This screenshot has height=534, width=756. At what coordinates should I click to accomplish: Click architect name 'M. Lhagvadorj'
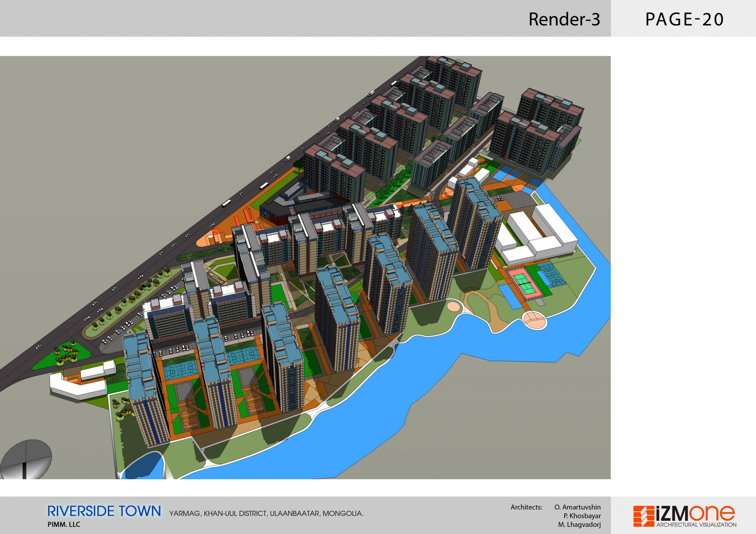[579, 525]
